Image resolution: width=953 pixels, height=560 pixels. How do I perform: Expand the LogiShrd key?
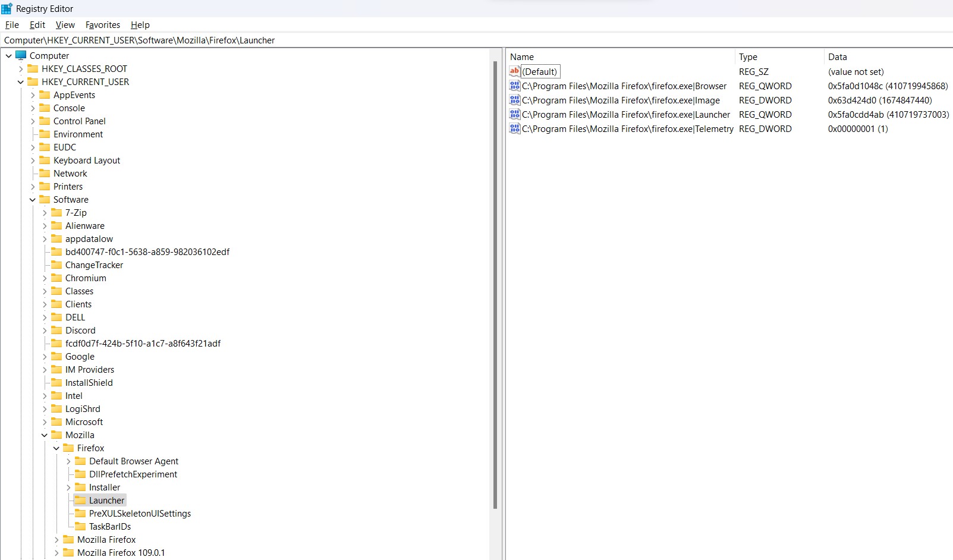point(45,409)
